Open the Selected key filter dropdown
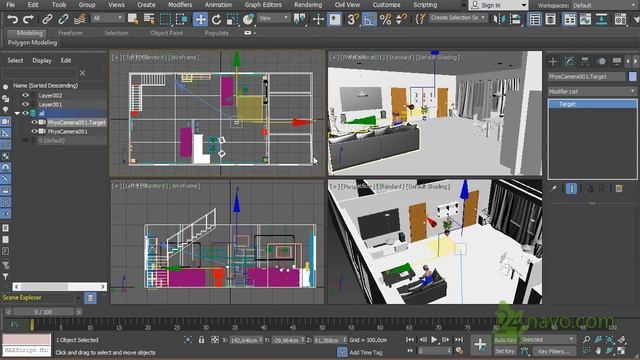640x360 pixels. click(x=547, y=340)
